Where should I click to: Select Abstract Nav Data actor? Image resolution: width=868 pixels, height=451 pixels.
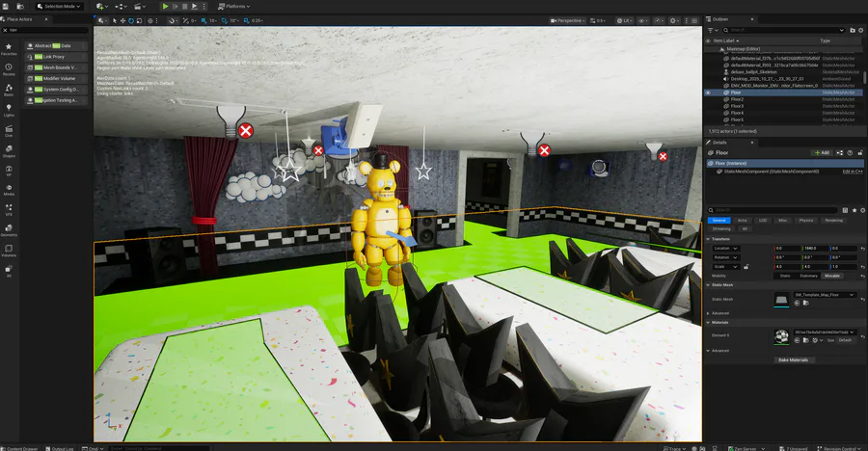coord(55,46)
